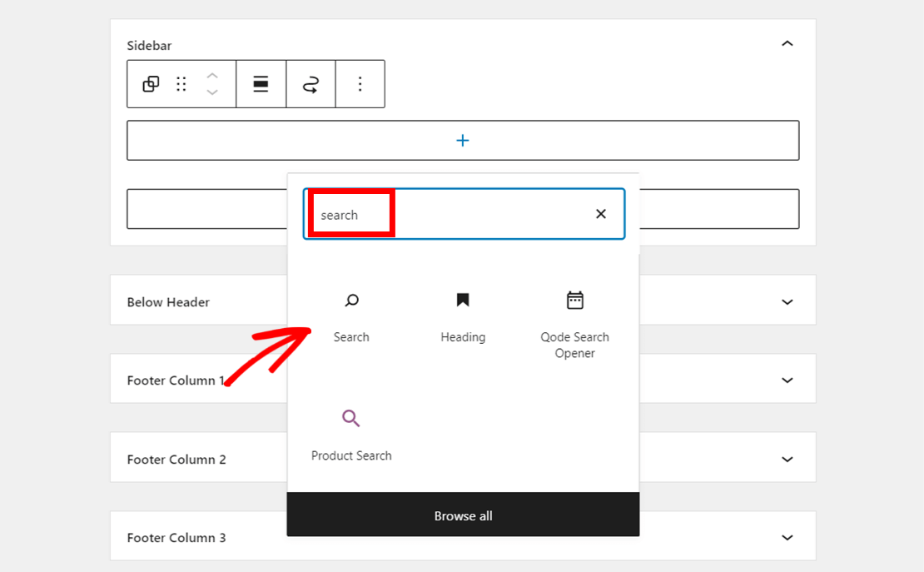Open the three-dot block options menu

pos(360,84)
